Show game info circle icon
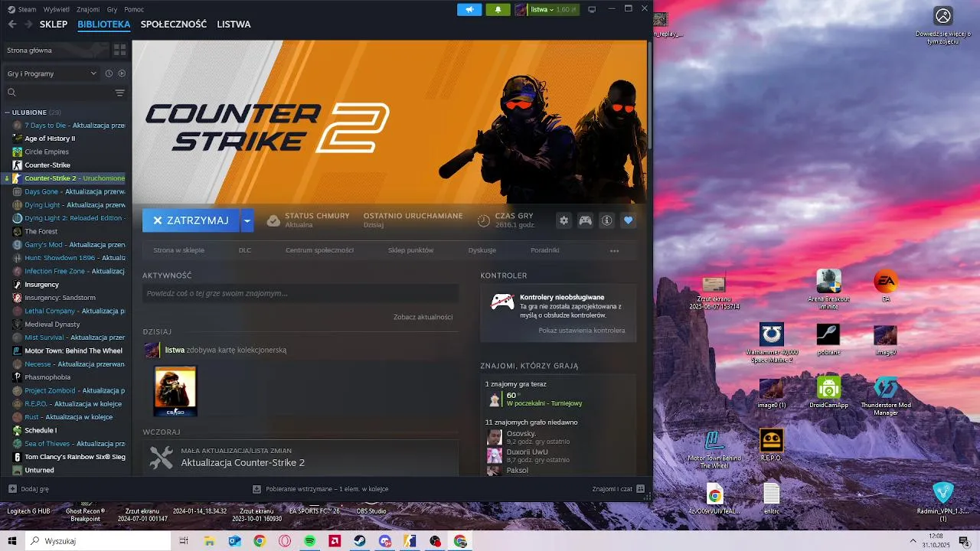This screenshot has width=980, height=551. point(607,220)
